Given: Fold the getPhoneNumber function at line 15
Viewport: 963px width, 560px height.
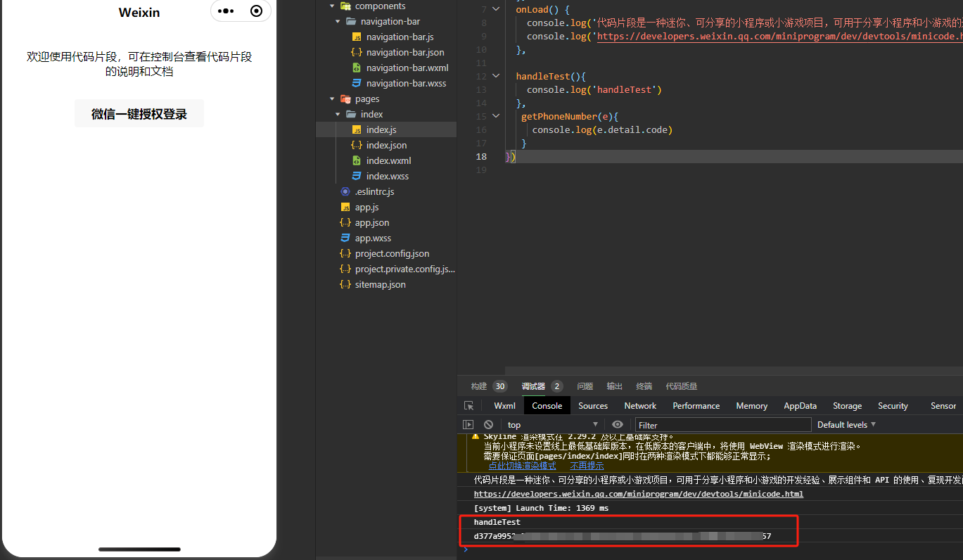Looking at the screenshot, I should pos(497,116).
